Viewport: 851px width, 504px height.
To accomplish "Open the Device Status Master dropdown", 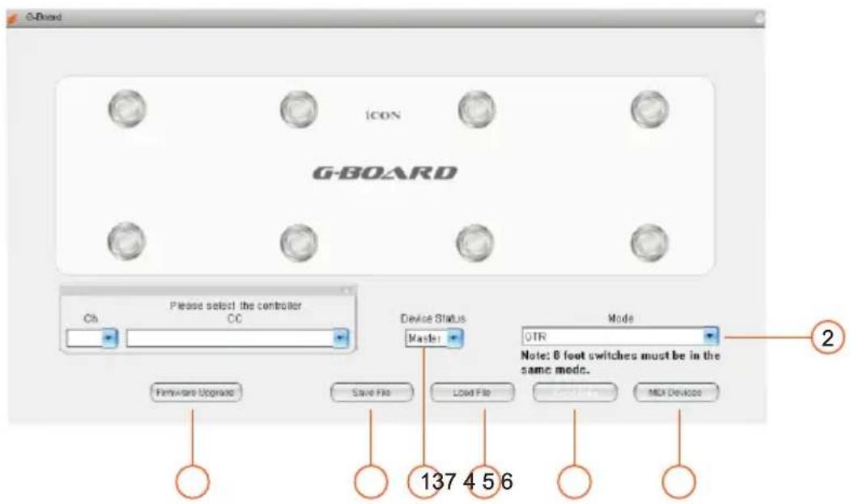I will point(454,338).
